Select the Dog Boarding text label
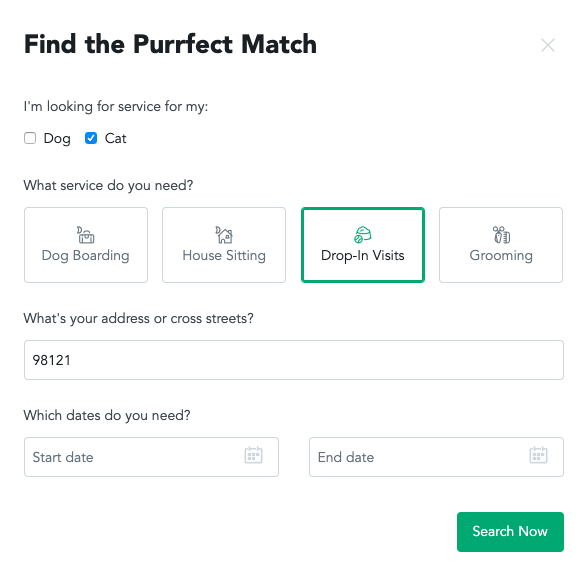This screenshot has height=574, width=588. click(86, 256)
